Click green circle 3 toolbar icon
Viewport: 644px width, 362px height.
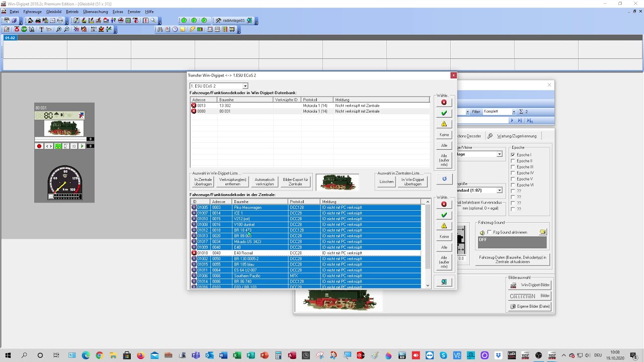click(204, 21)
